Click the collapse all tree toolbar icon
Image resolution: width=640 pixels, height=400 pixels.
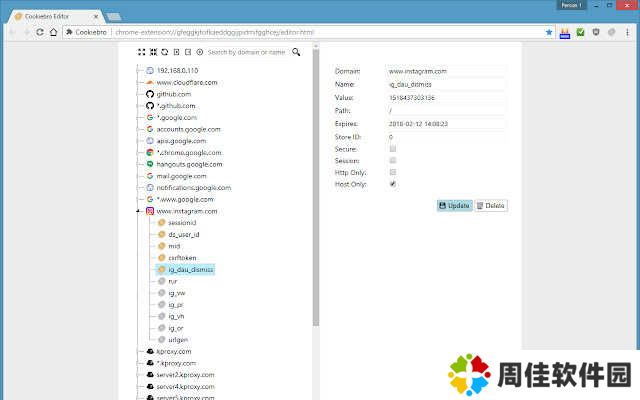pyautogui.click(x=152, y=52)
